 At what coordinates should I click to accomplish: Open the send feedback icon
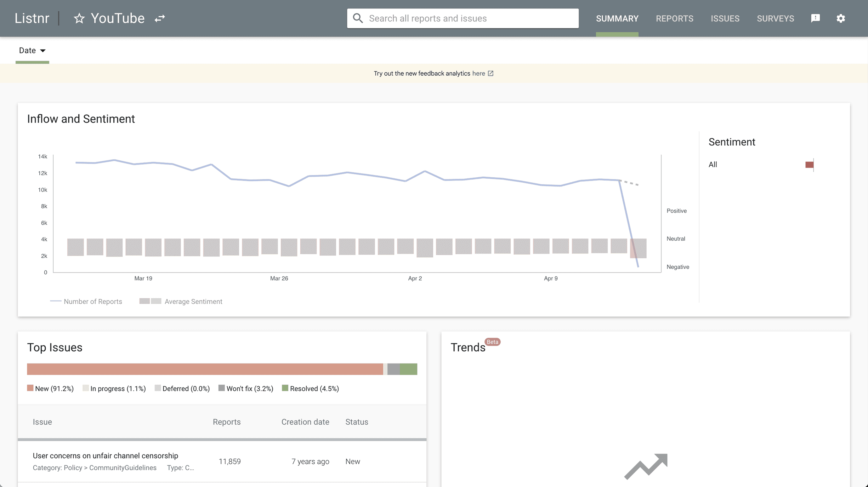(815, 18)
